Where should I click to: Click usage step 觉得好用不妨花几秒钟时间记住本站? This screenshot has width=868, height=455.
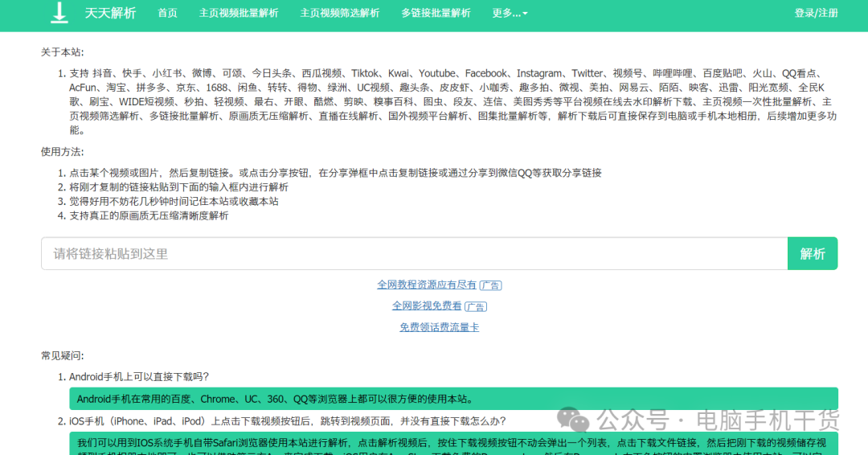174,202
